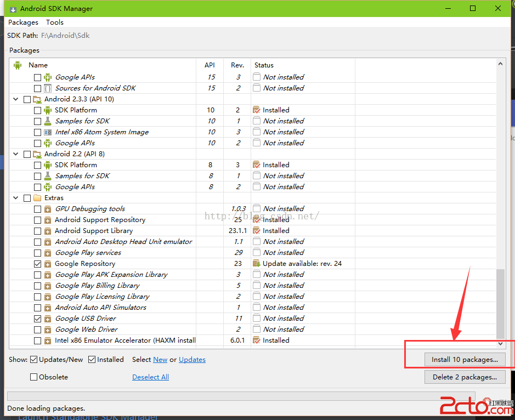Image resolution: width=515 pixels, height=420 pixels.
Task: Click the Update available icon for Google Repository
Action: click(x=257, y=263)
